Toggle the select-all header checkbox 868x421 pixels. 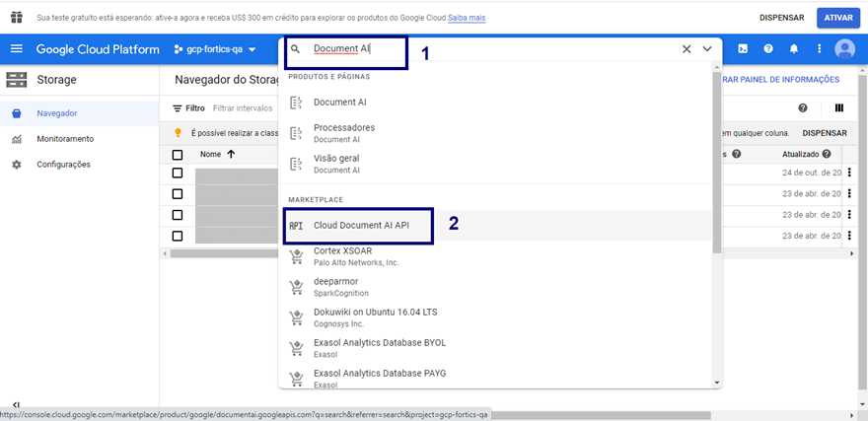coord(178,155)
